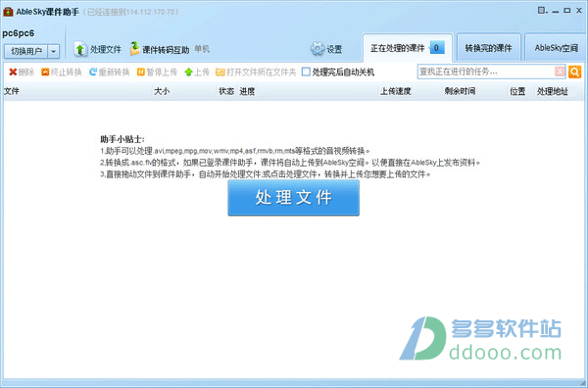Click 暂停上传 to pause upload

point(157,72)
